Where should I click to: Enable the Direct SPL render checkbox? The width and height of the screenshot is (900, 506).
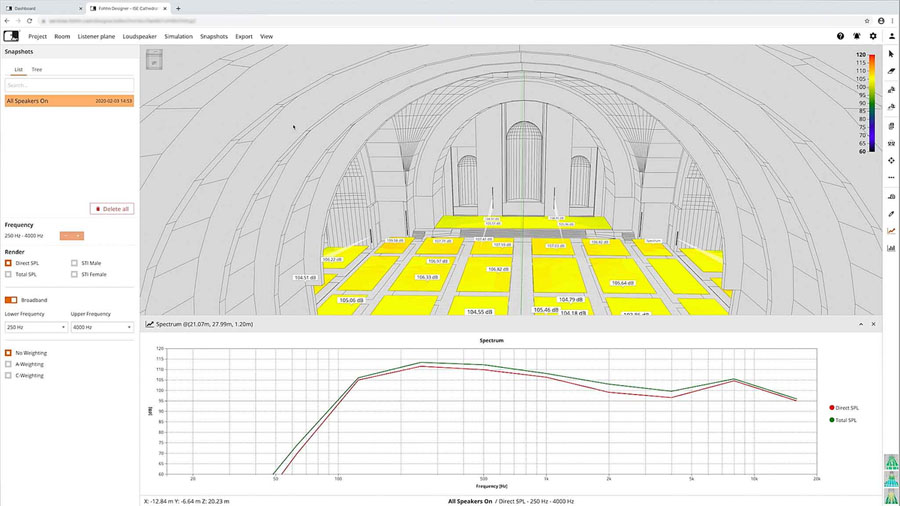coord(8,263)
